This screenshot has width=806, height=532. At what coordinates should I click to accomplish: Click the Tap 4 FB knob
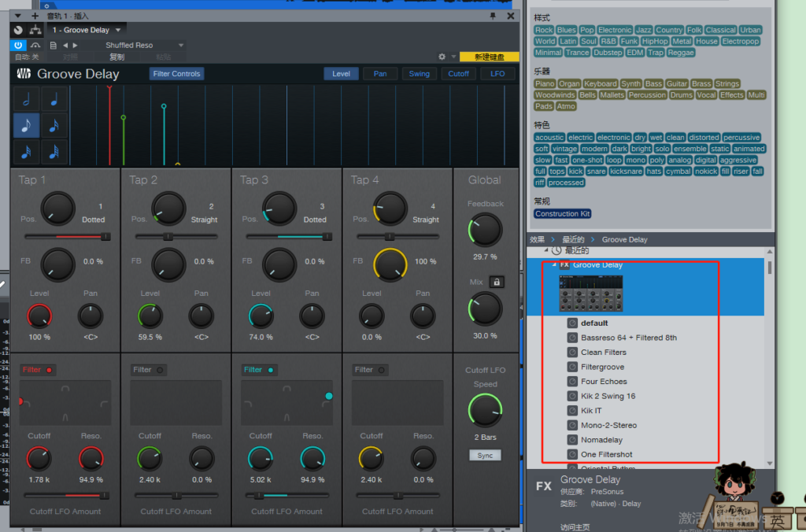tap(390, 264)
